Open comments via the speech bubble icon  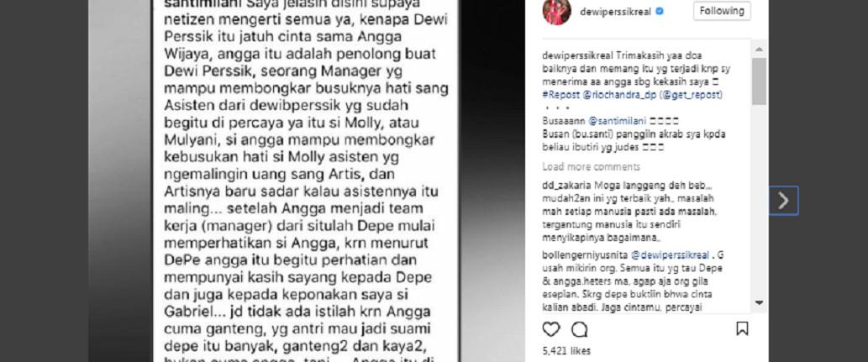pyautogui.click(x=579, y=329)
